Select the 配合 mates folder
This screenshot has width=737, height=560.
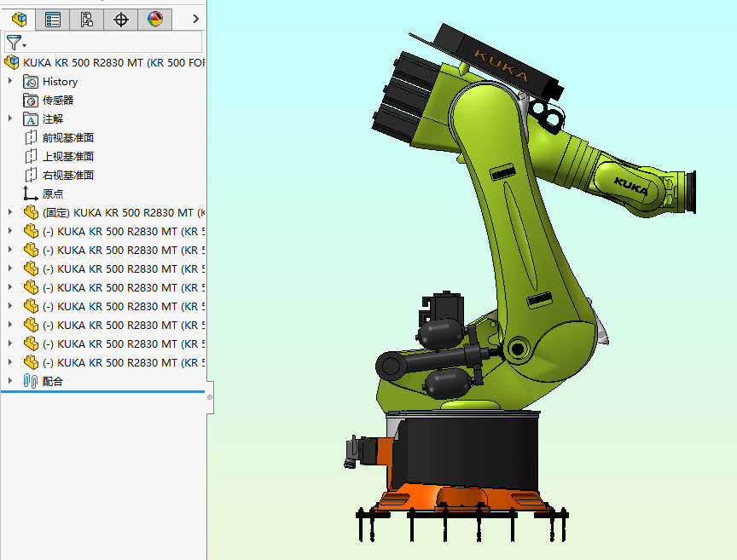(x=44, y=382)
